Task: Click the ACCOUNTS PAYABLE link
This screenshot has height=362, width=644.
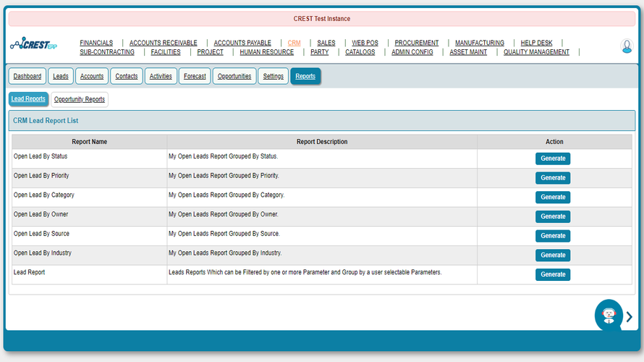Action: point(242,43)
